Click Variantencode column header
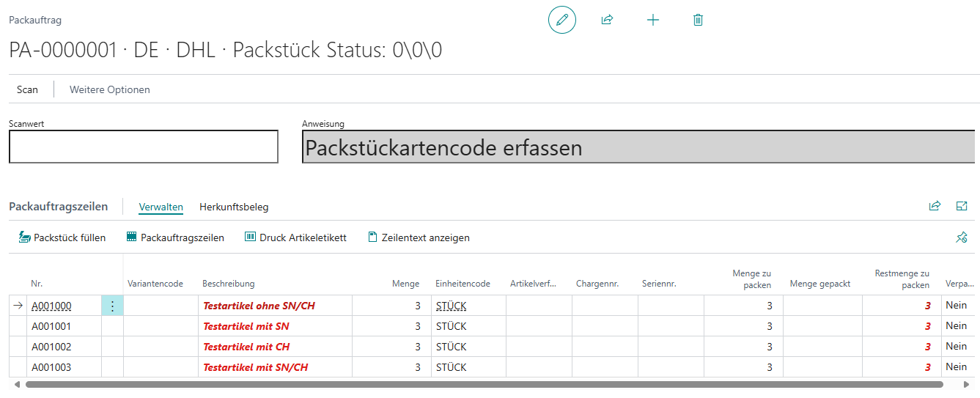Image resolution: width=980 pixels, height=398 pixels. (155, 284)
